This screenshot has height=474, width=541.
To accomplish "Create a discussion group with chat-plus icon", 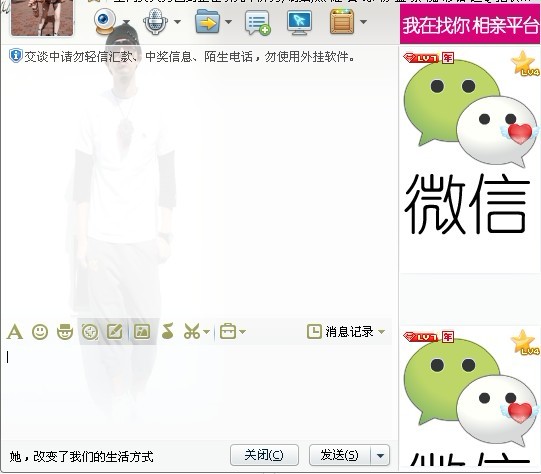I will point(257,23).
